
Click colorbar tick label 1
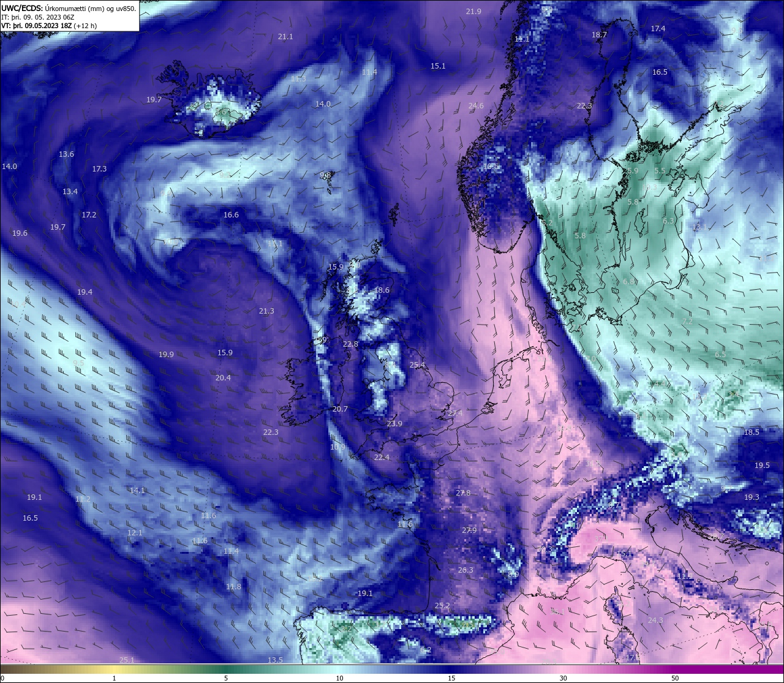115,678
